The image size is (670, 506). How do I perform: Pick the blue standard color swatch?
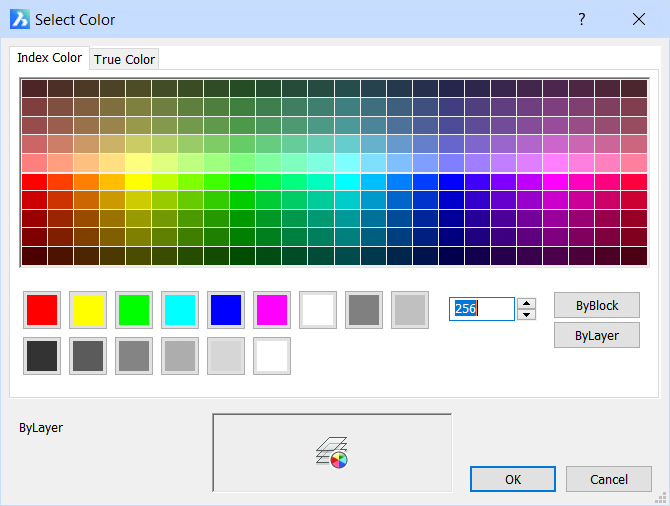(226, 310)
